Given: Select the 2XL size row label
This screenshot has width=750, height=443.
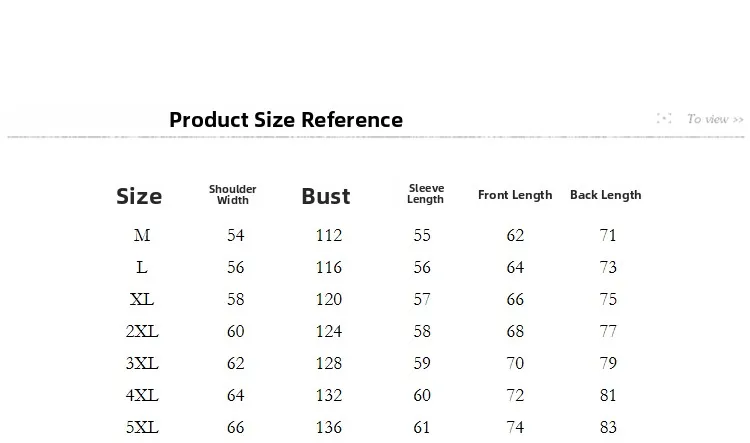Looking at the screenshot, I should click(x=142, y=331).
